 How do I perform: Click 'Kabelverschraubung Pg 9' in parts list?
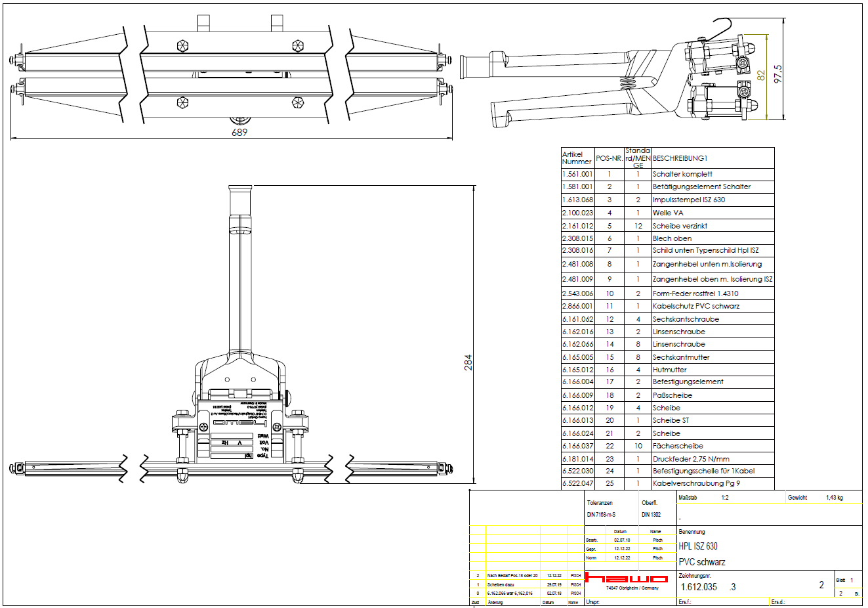point(695,483)
